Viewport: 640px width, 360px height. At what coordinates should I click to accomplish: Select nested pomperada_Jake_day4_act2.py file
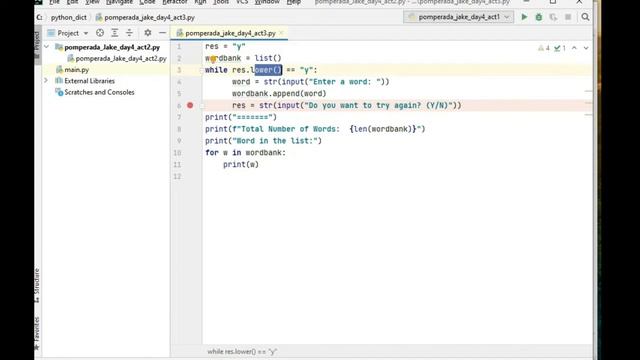[121, 59]
